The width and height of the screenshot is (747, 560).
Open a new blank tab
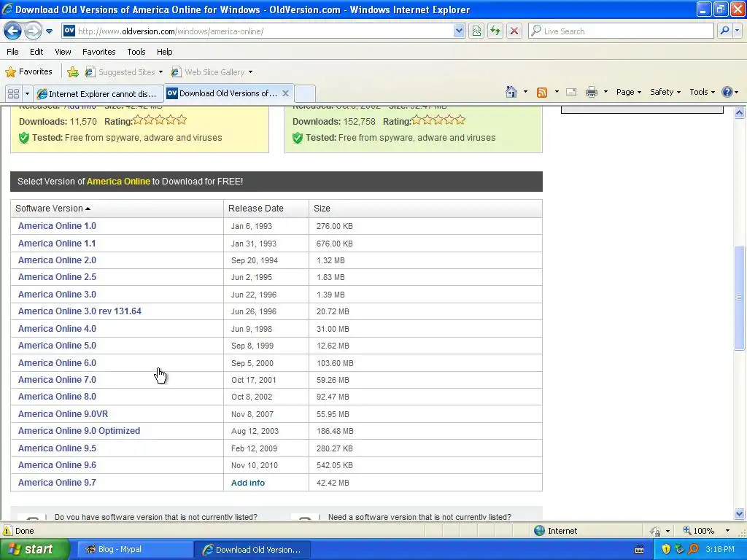[x=304, y=93]
